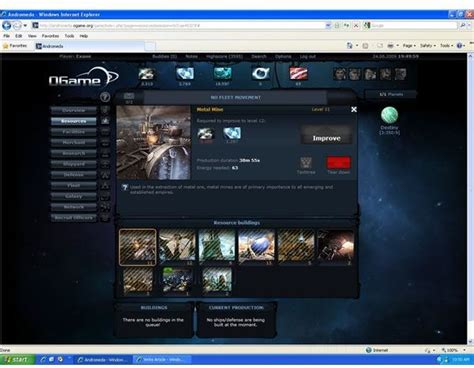Open the Shipyard page from left menu
474x368 pixels.
pos(74,164)
